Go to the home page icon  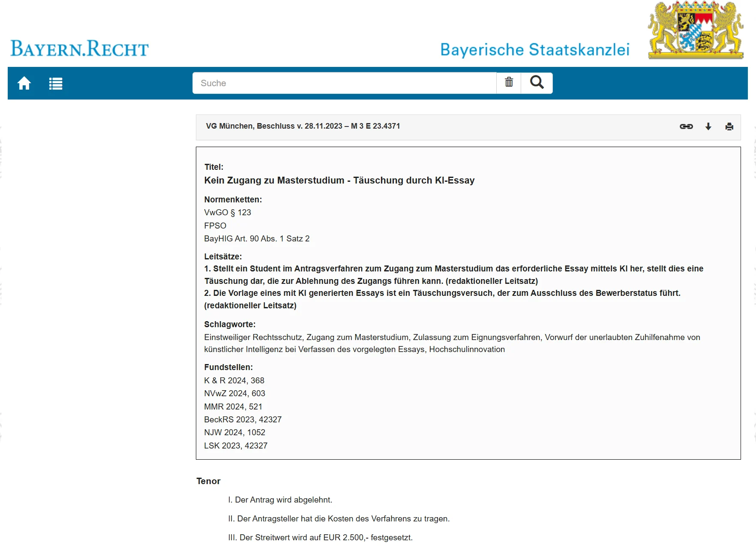[x=24, y=83]
